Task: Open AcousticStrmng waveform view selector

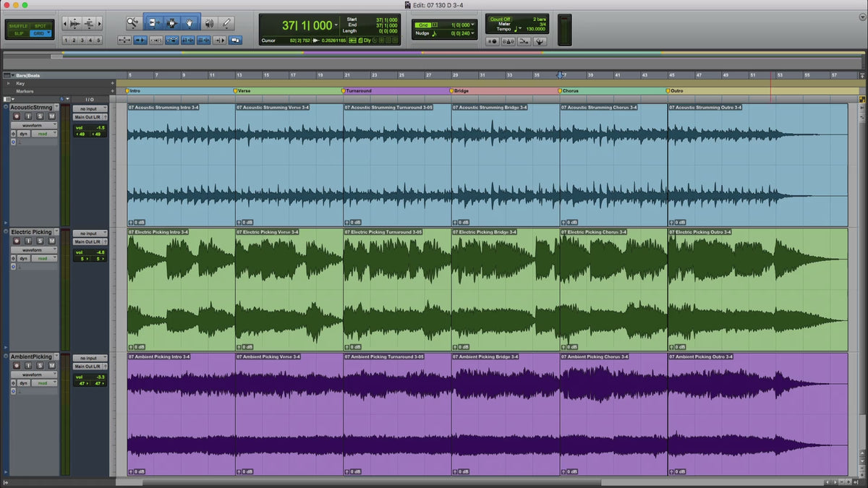Action: click(34, 125)
